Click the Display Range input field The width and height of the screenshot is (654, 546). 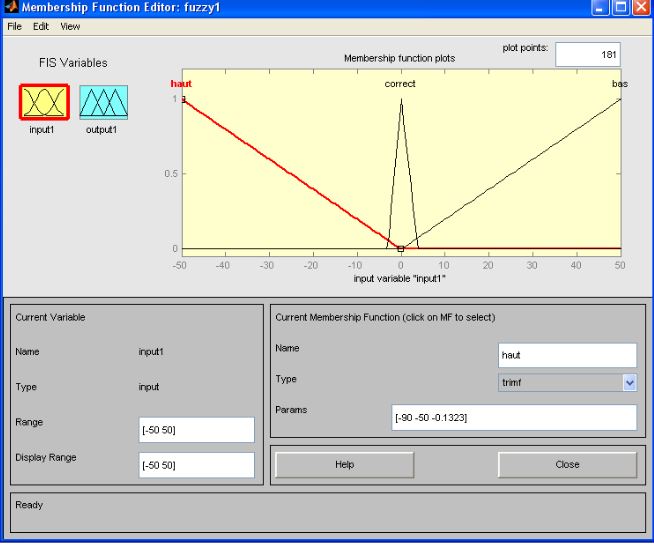click(197, 465)
